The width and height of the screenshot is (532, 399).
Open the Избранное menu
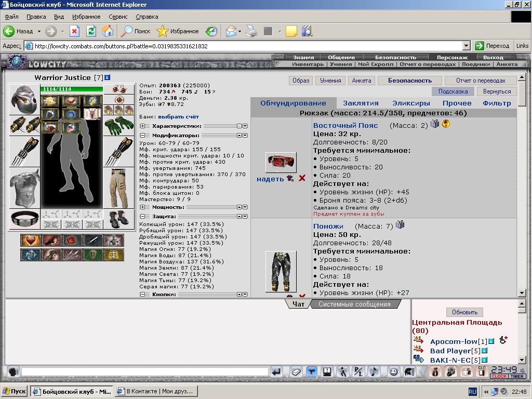(86, 17)
